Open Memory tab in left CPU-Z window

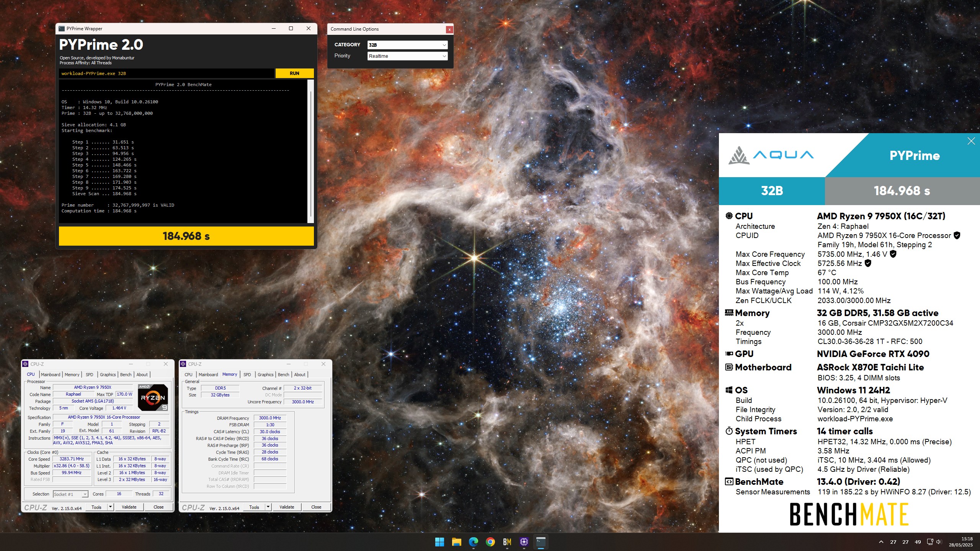coord(72,375)
